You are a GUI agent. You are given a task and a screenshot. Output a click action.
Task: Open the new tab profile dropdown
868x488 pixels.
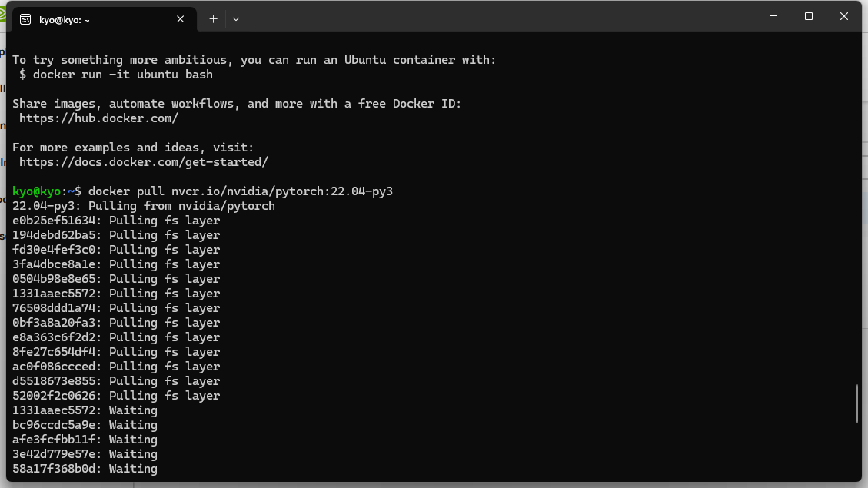(236, 19)
